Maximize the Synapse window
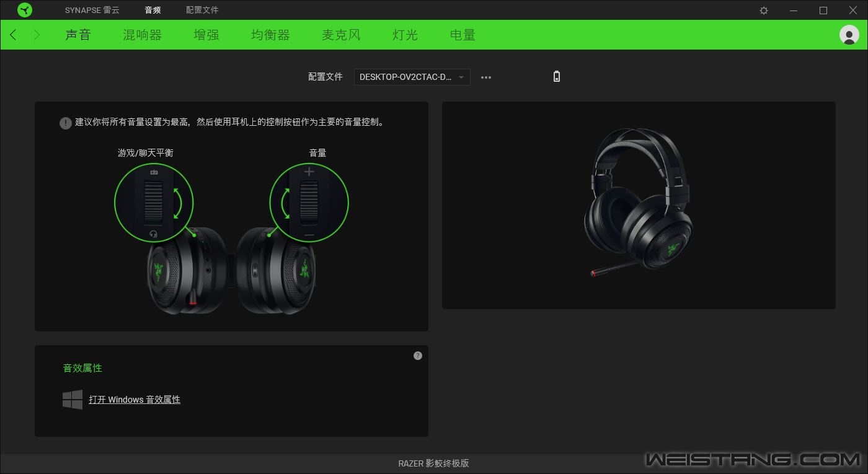Screen dimensions: 868x474 [823, 11]
